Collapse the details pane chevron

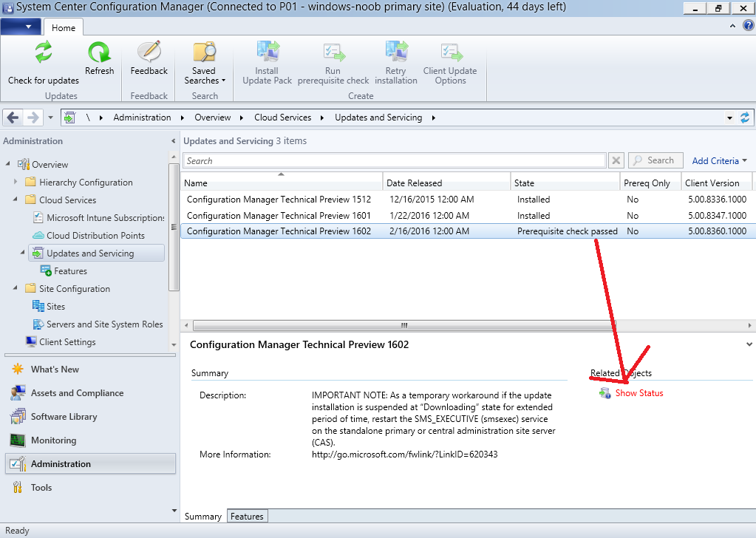[749, 344]
